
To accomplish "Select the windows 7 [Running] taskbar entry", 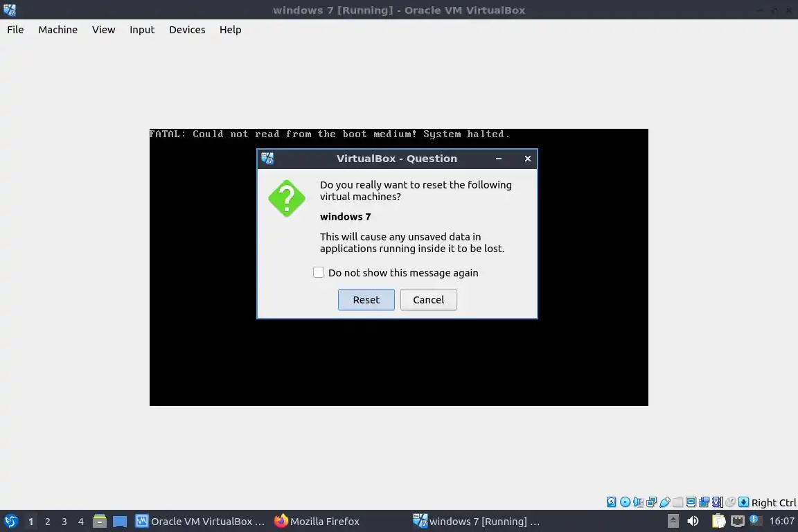I will coord(477,522).
